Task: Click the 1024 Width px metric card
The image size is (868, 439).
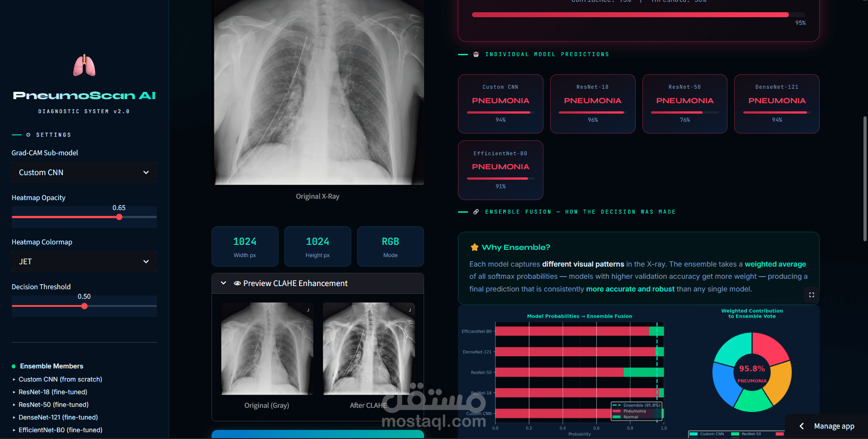Action: click(245, 247)
